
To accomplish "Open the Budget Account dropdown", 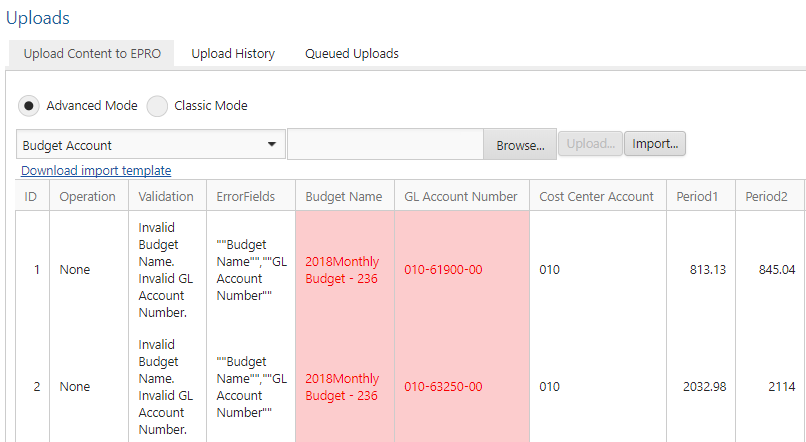I will pos(151,145).
